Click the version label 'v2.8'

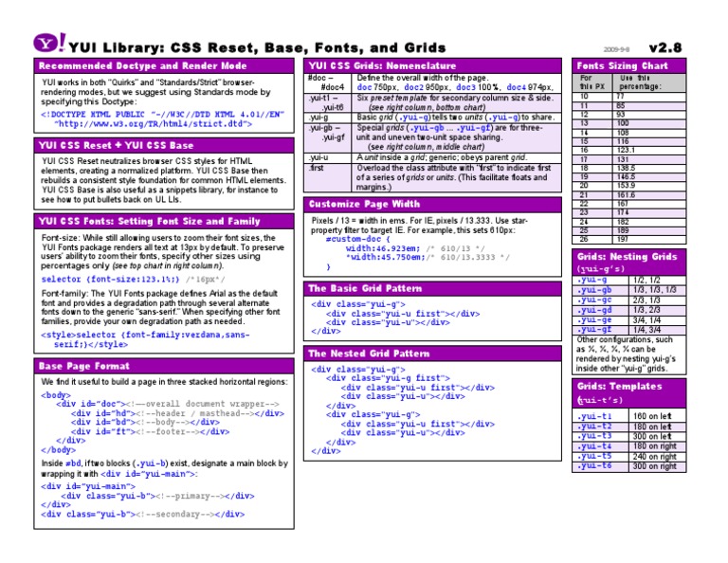click(665, 47)
